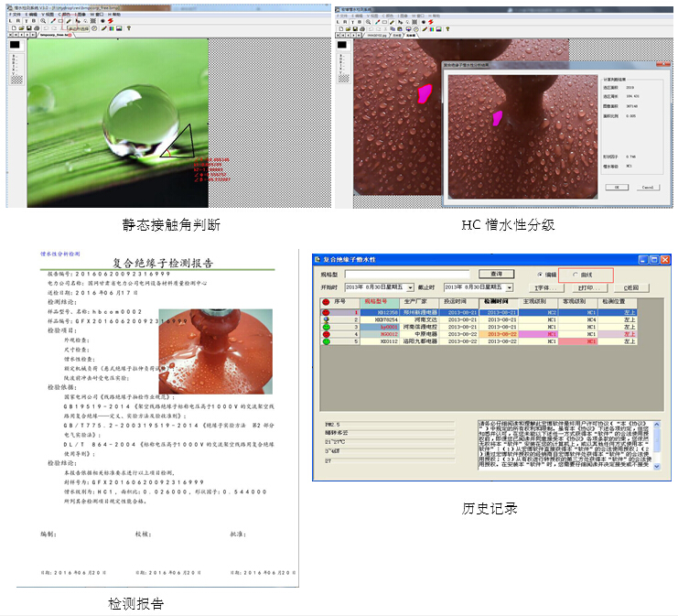Select the 编辑 radio button
Image resolution: width=678 pixels, height=616 pixels.
pos(540,274)
